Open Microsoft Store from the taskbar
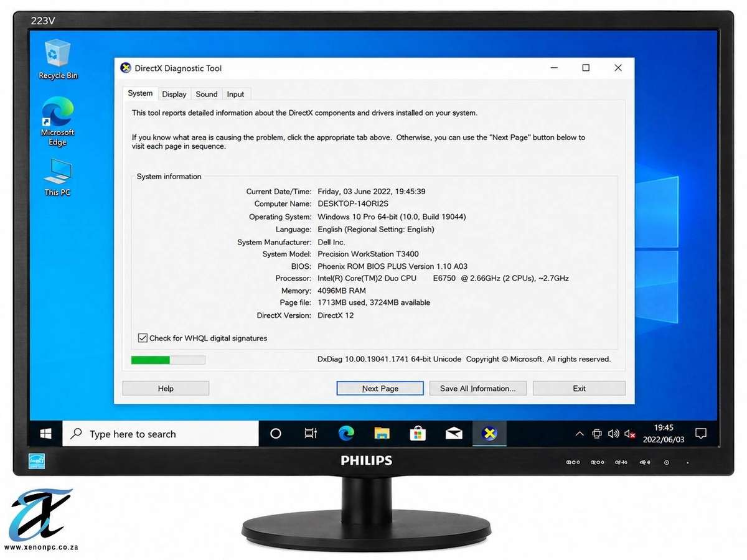Screen dimensions: 747x560 click(418, 434)
